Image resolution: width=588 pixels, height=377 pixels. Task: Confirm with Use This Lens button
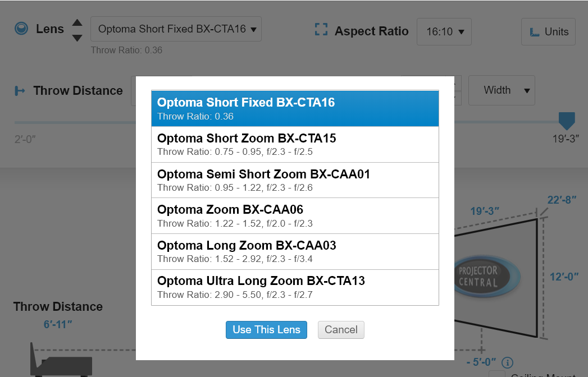[266, 330]
